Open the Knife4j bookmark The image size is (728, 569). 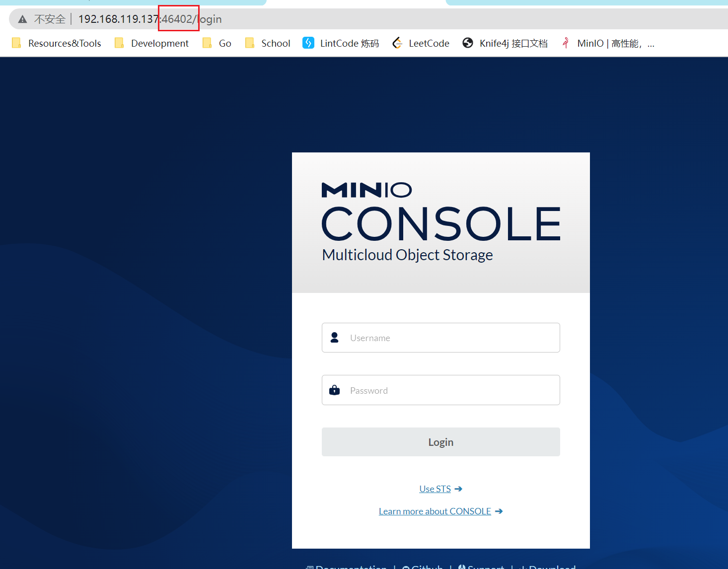(505, 43)
